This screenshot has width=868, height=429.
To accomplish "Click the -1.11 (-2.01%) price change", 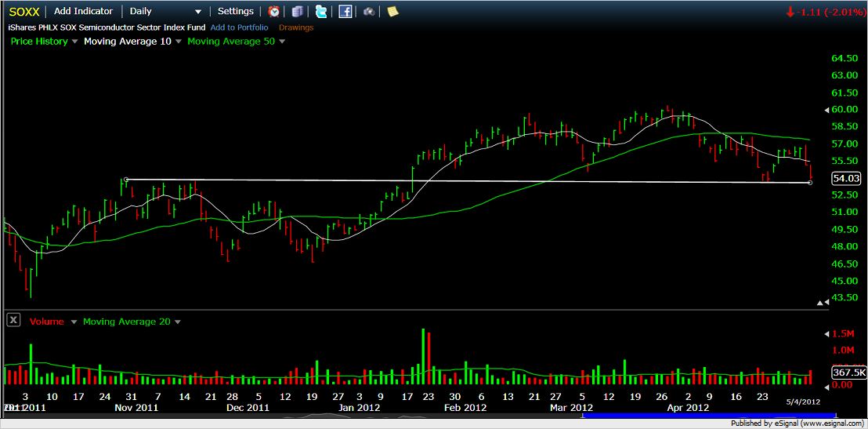I will pyautogui.click(x=826, y=12).
